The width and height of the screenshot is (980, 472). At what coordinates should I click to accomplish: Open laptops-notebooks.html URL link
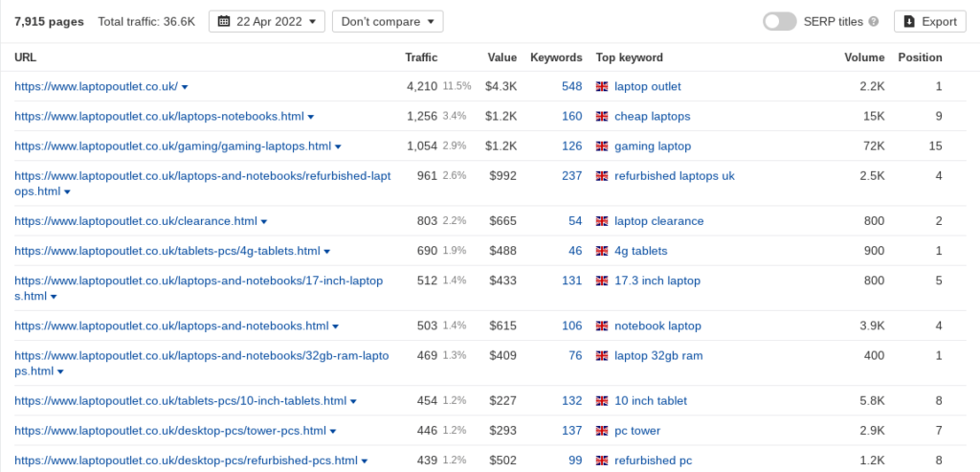pos(160,116)
